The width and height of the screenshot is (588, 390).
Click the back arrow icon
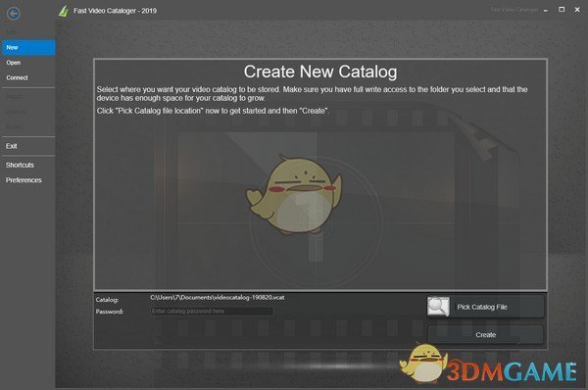14,14
